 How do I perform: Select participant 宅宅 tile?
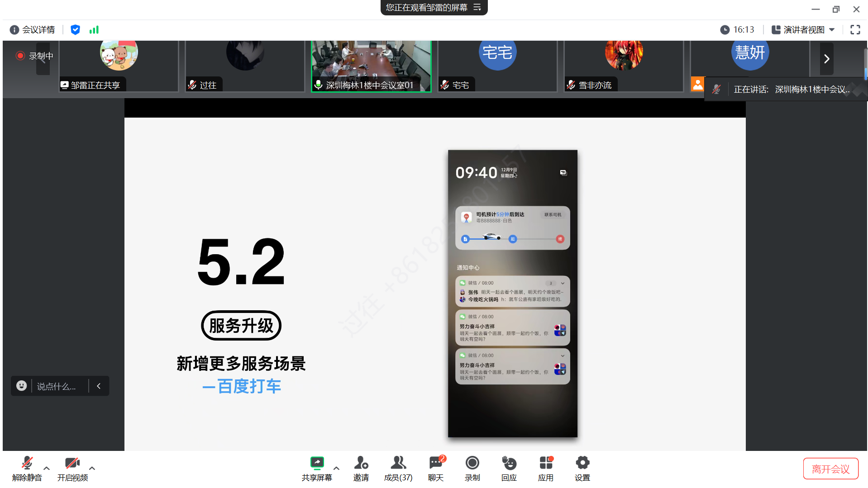[x=497, y=66]
